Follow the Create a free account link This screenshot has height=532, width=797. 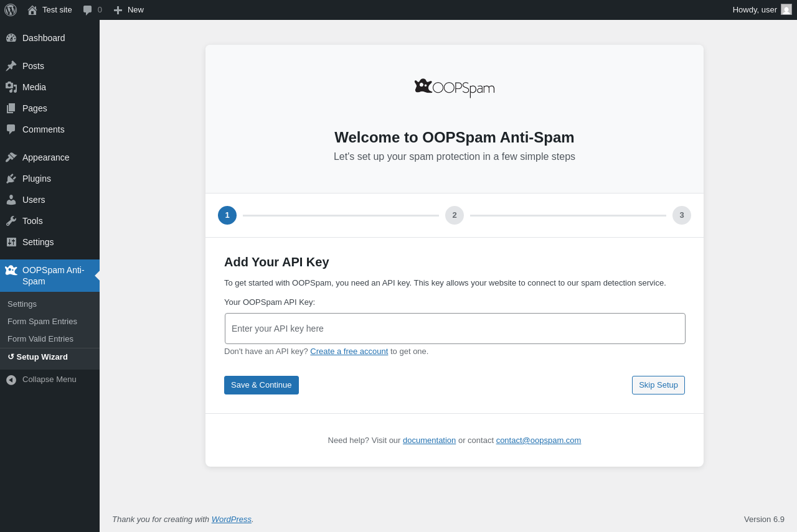(349, 352)
